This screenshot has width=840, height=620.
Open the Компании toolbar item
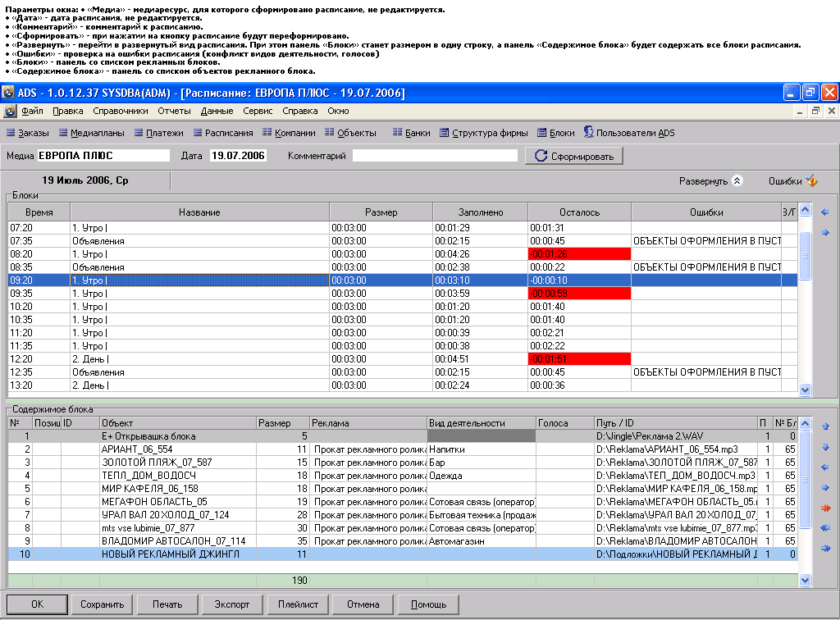289,133
